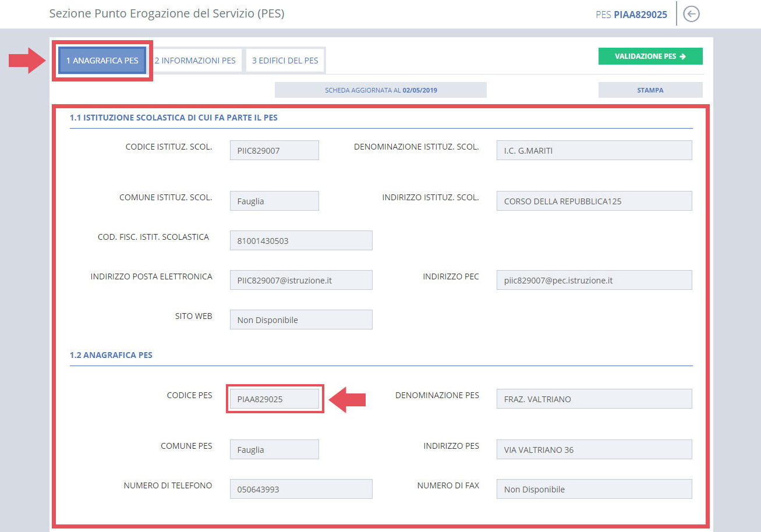
Task: Open the 1 Anagrafica PES tab
Action: pos(102,61)
